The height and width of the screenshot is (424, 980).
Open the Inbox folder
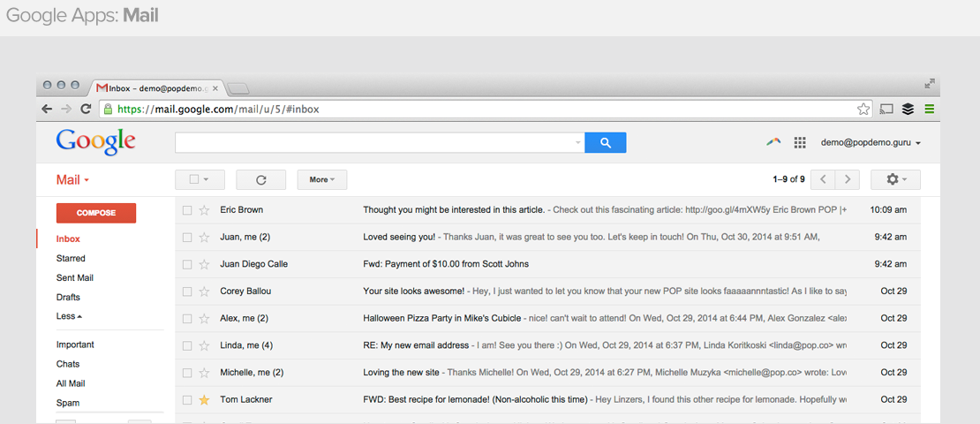(x=68, y=238)
